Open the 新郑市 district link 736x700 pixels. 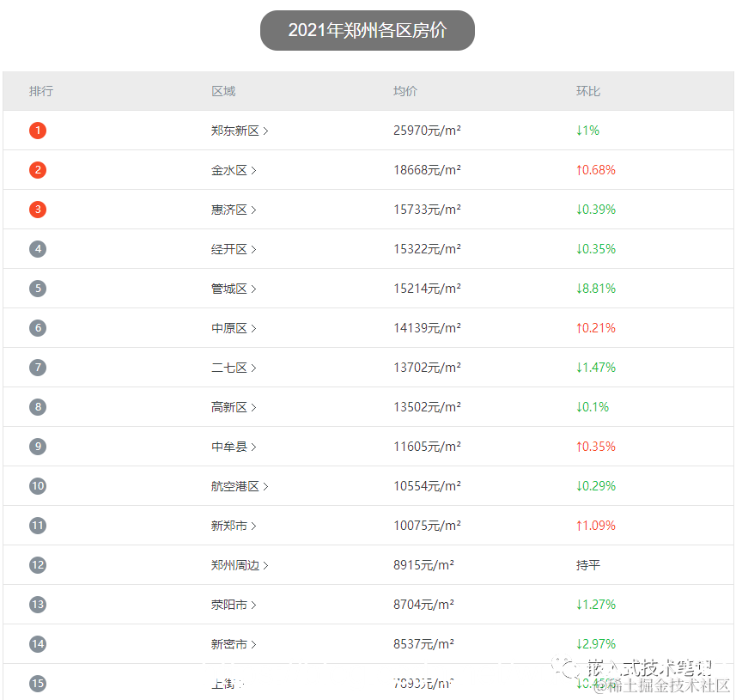pos(234,526)
